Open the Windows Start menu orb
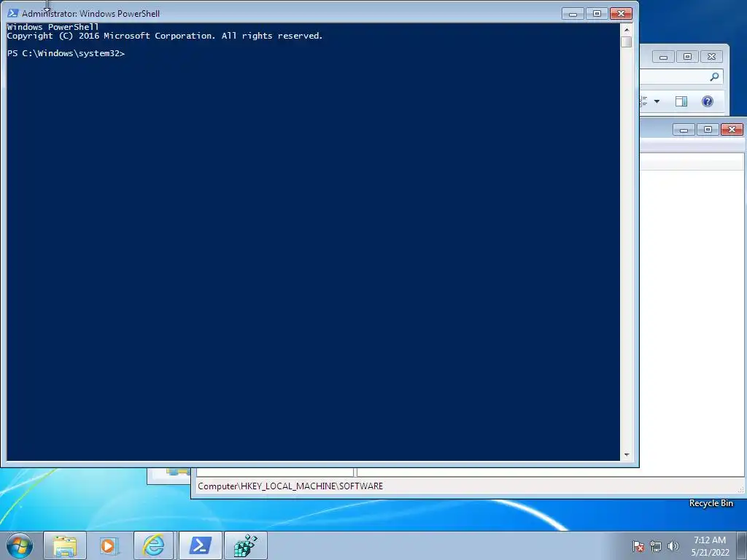747x560 pixels. coord(20,545)
